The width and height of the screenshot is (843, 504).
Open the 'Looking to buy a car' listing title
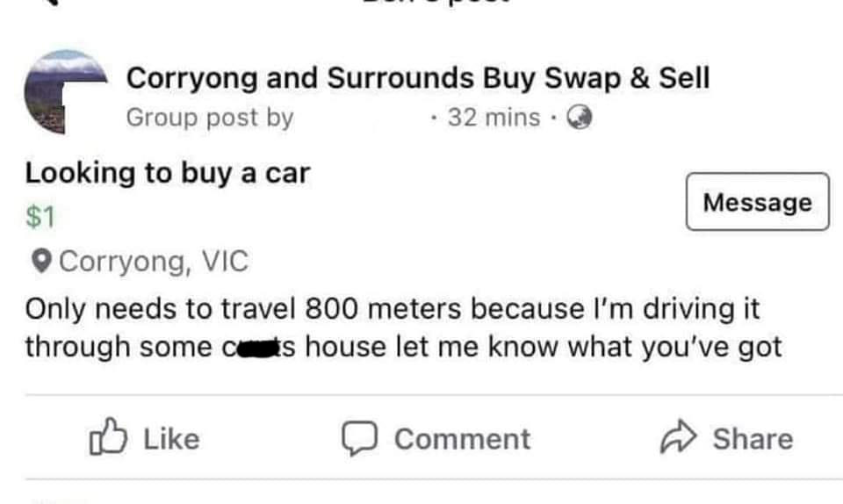coord(167,173)
